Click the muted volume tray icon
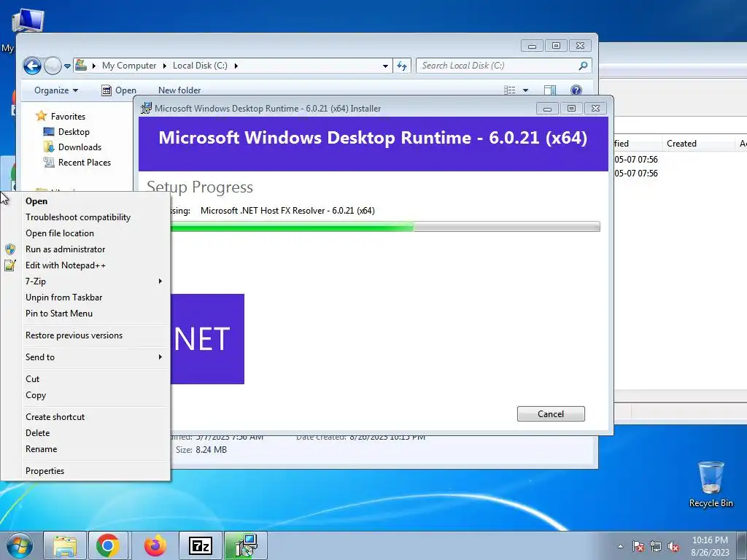Image resolution: width=747 pixels, height=560 pixels. pyautogui.click(x=673, y=546)
